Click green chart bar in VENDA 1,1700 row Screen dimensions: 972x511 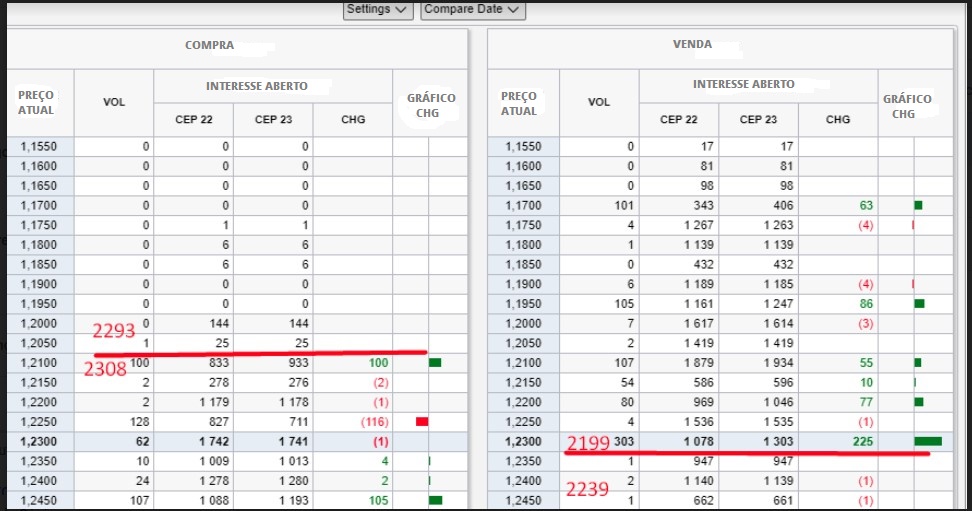918,205
